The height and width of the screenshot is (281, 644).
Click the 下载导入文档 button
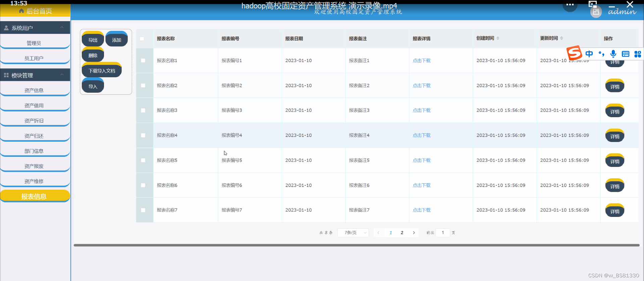click(102, 70)
